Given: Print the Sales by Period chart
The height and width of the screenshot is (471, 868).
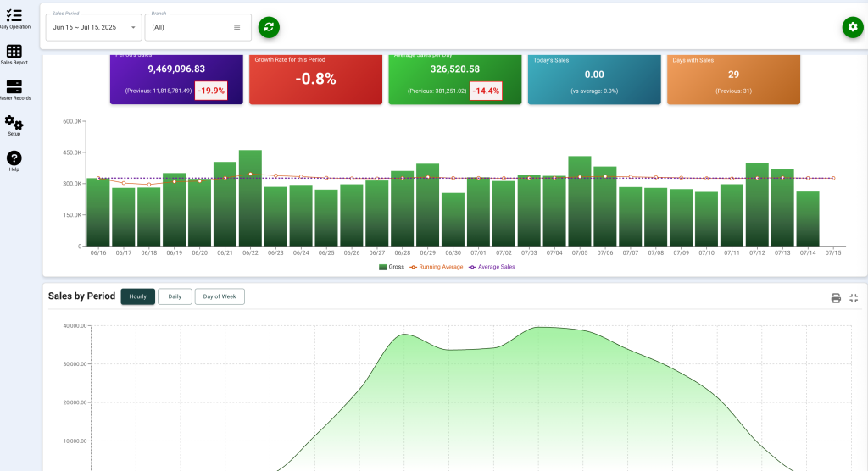Looking at the screenshot, I should (836, 298).
